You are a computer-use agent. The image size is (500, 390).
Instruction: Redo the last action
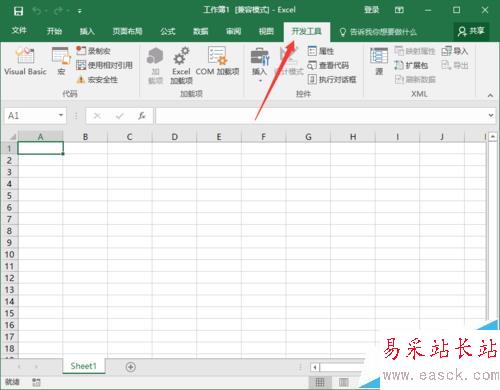point(58,11)
